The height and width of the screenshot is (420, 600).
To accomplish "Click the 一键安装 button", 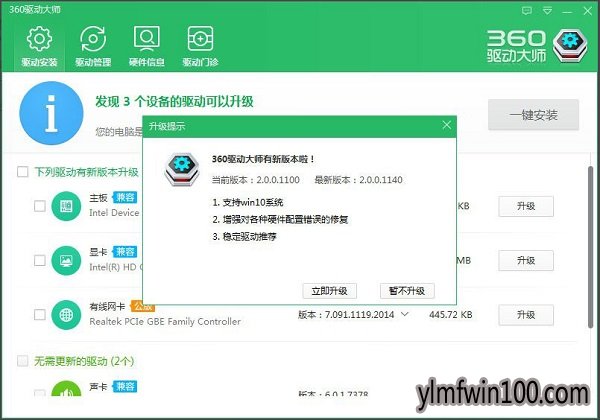I will pos(533,115).
